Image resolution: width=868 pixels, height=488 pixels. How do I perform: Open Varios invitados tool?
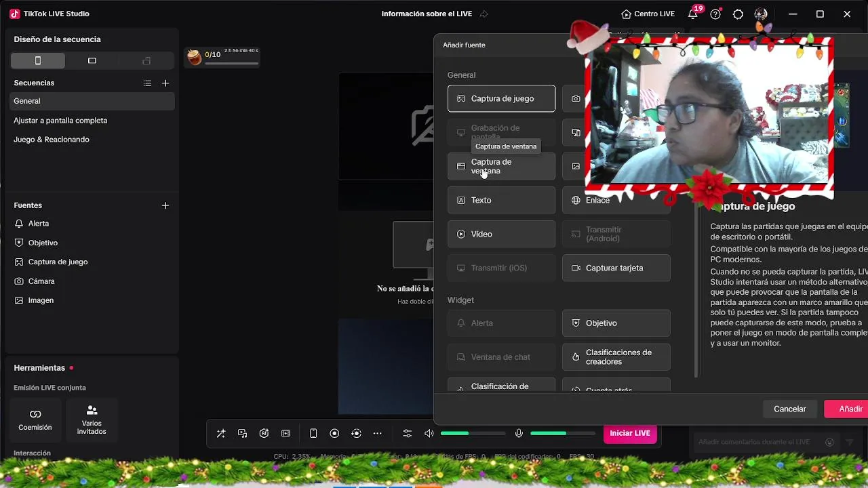[92, 420]
